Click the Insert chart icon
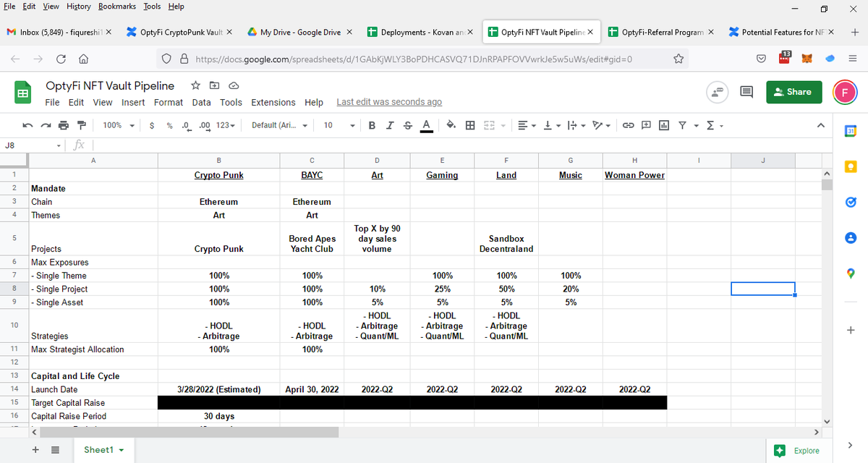The width and height of the screenshot is (868, 463). (664, 126)
